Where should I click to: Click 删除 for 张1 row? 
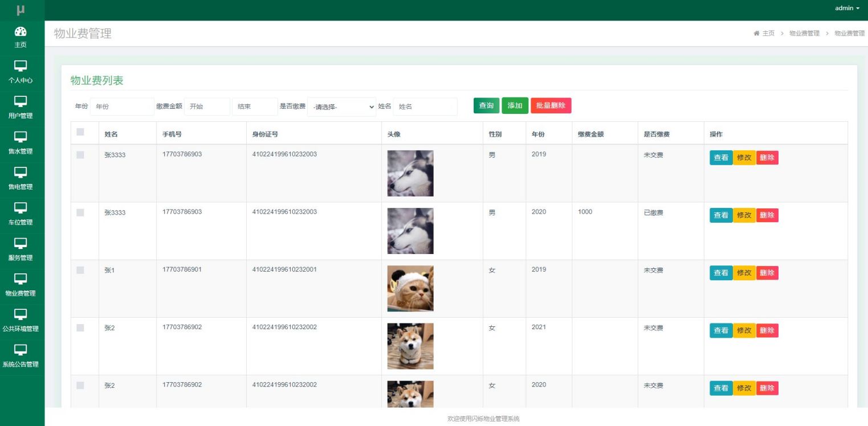click(x=767, y=273)
